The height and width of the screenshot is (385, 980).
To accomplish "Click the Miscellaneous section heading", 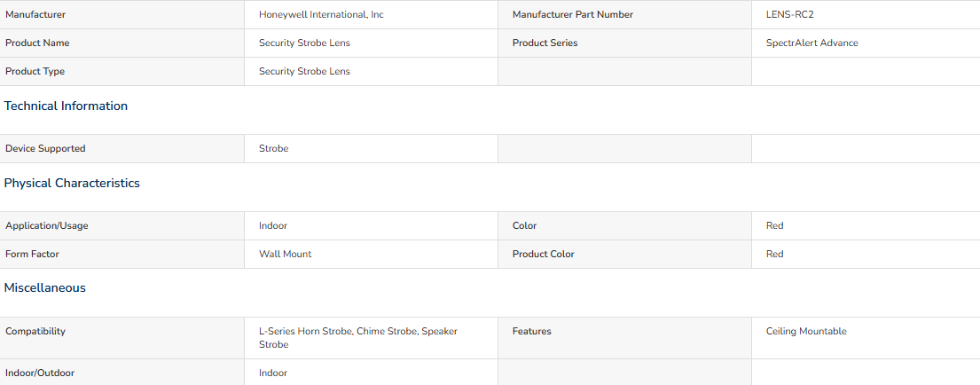I will (45, 288).
